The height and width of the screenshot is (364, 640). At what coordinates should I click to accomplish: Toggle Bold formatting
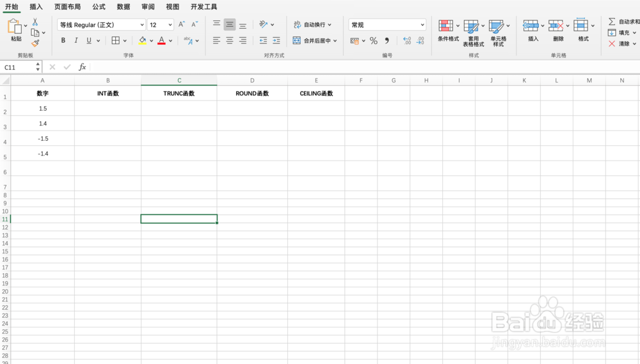click(x=63, y=40)
